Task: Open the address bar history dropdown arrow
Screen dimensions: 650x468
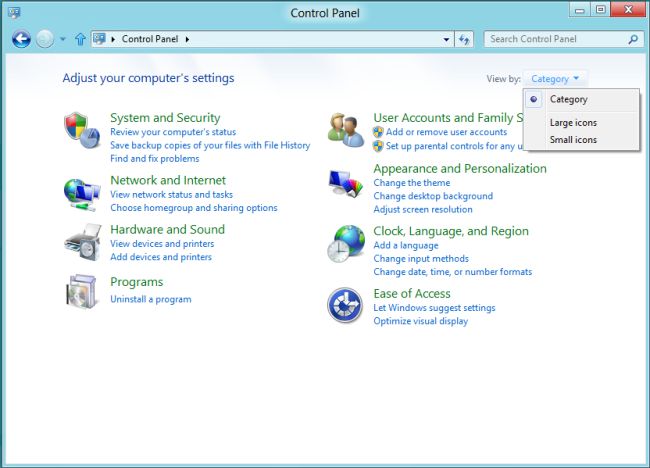Action: pyautogui.click(x=446, y=39)
